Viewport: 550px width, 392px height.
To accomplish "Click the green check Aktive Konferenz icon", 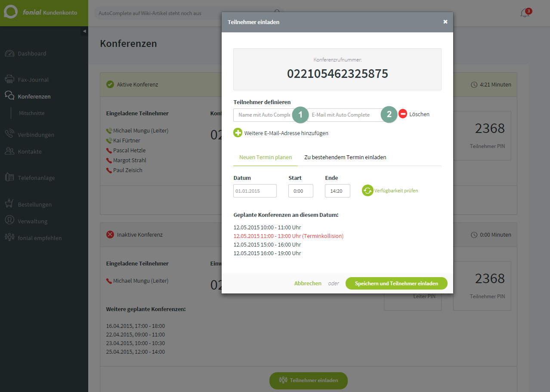I will (x=110, y=84).
